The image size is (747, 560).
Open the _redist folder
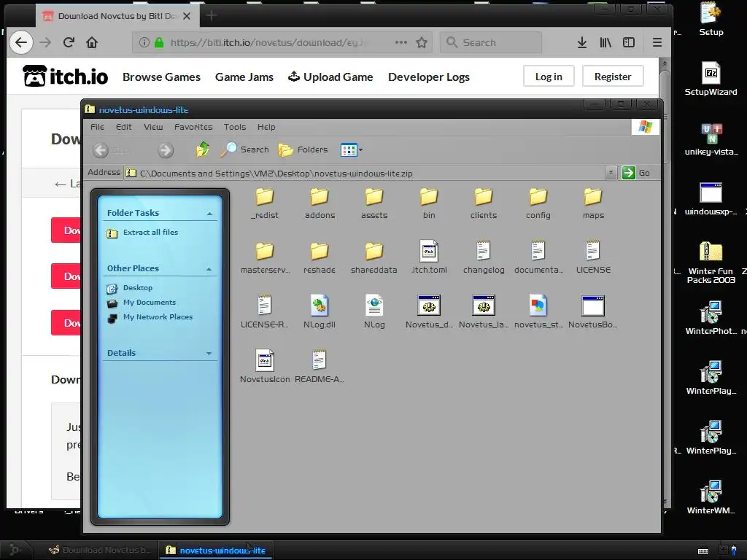(264, 203)
